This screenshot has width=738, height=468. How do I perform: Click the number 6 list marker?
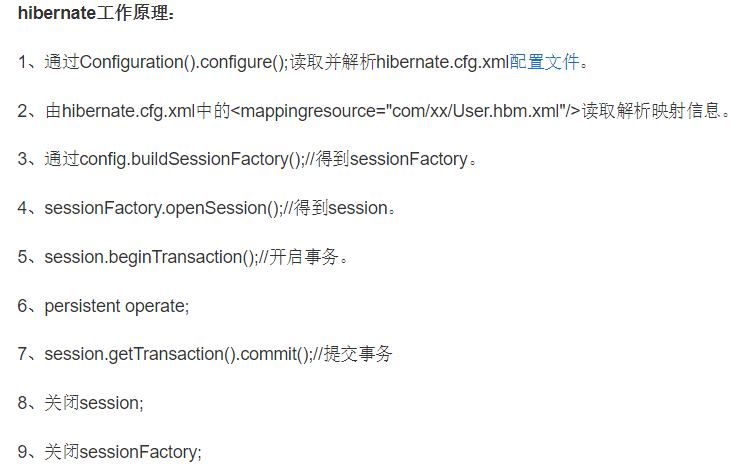point(23,306)
